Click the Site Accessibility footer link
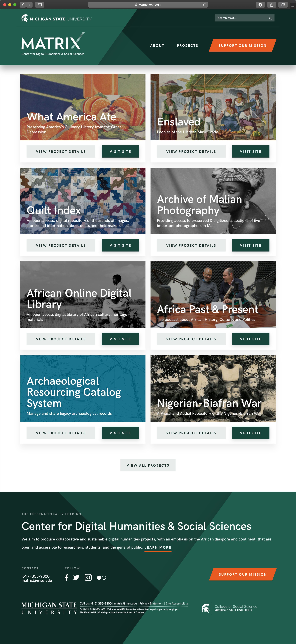Screen dimensions: 296x644 tap(177, 603)
